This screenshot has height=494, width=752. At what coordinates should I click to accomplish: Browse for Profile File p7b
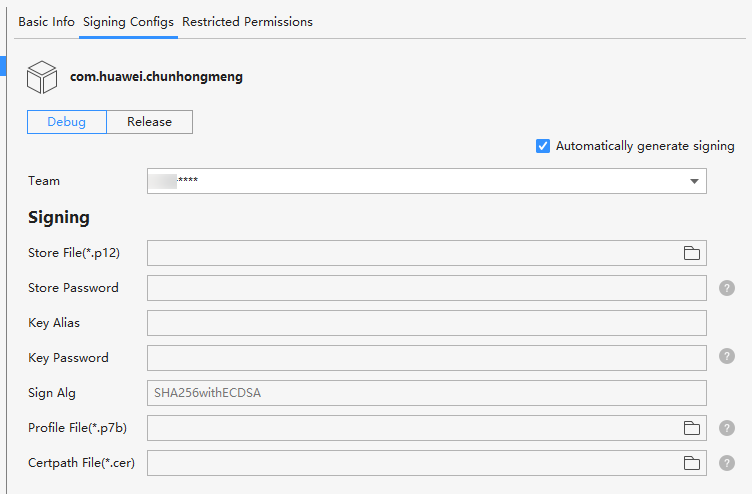point(692,428)
